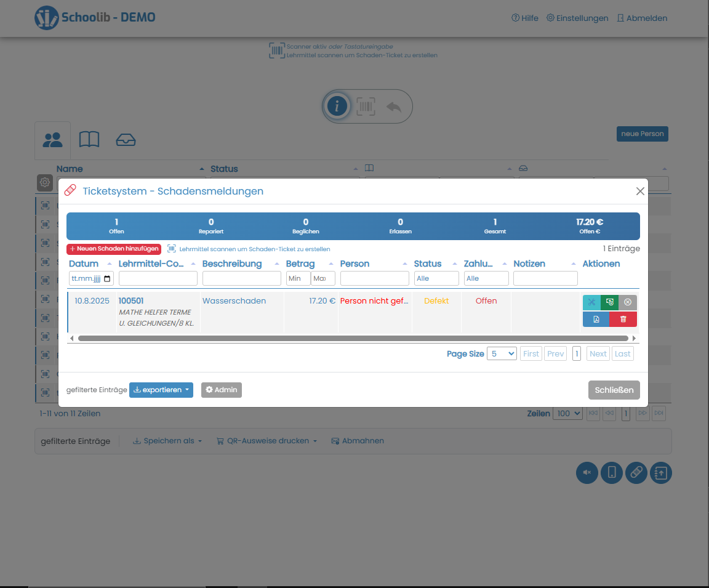This screenshot has width=709, height=588.
Task: Expand the exportieren dropdown menu
Action: 161,390
